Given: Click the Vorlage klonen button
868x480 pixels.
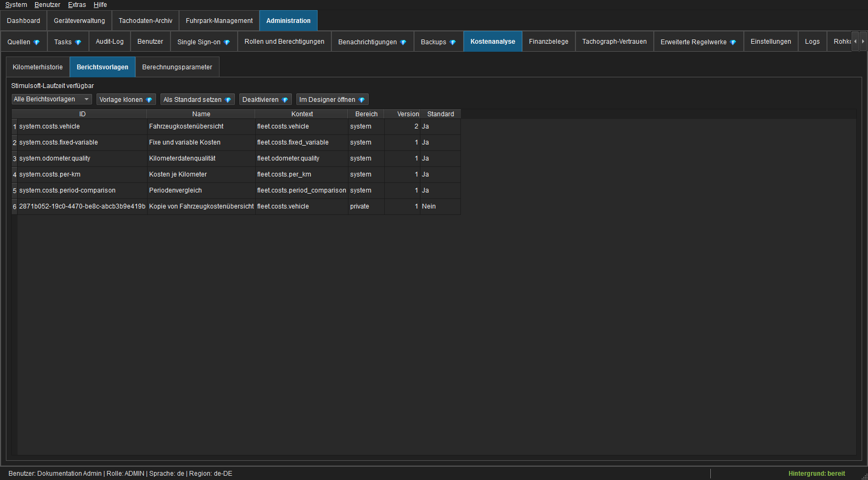Looking at the screenshot, I should [126, 100].
